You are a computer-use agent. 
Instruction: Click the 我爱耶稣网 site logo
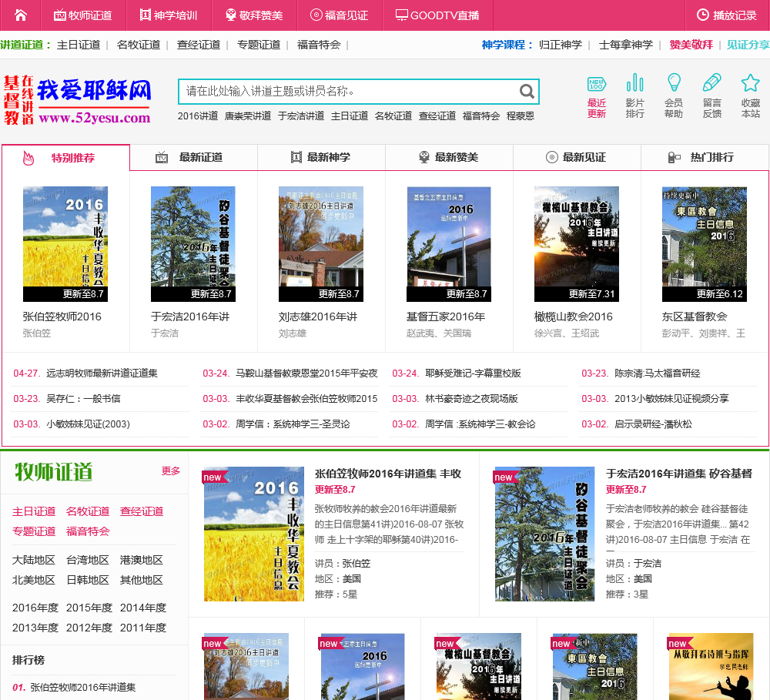(x=78, y=100)
